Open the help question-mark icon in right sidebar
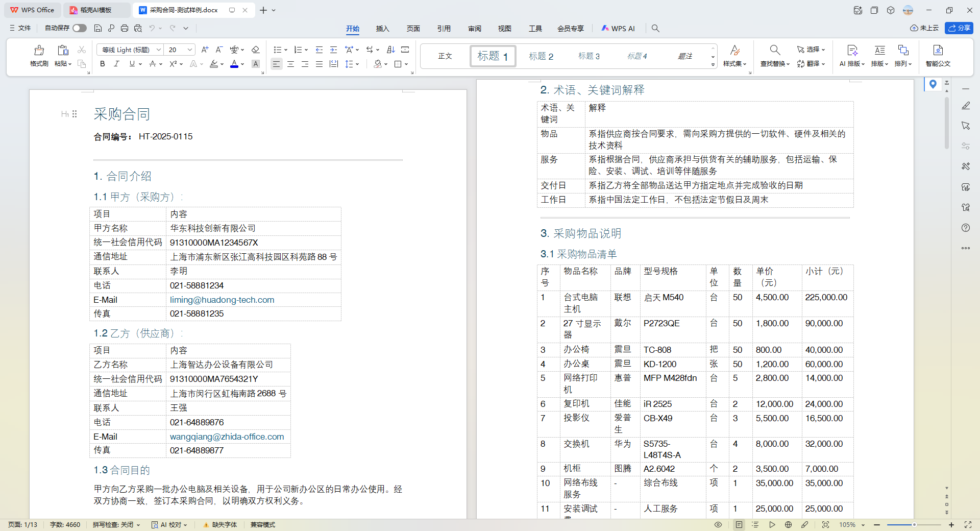The width and height of the screenshot is (980, 531). tap(966, 228)
